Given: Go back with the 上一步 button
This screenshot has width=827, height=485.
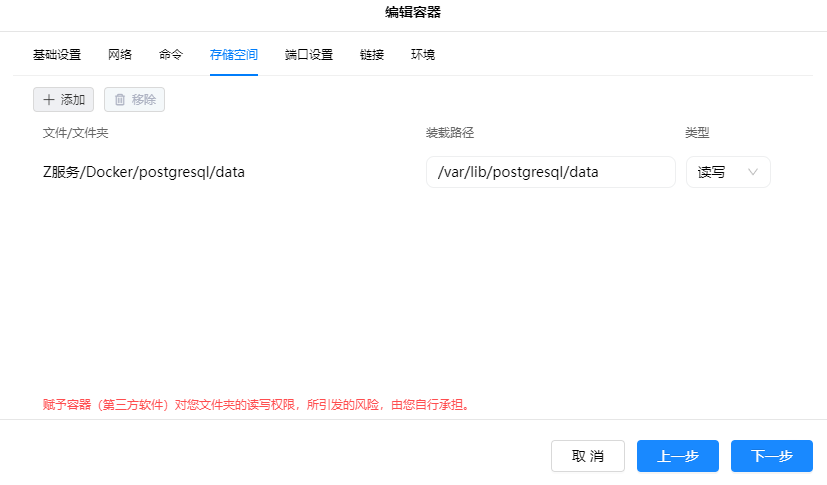Looking at the screenshot, I should 677,456.
